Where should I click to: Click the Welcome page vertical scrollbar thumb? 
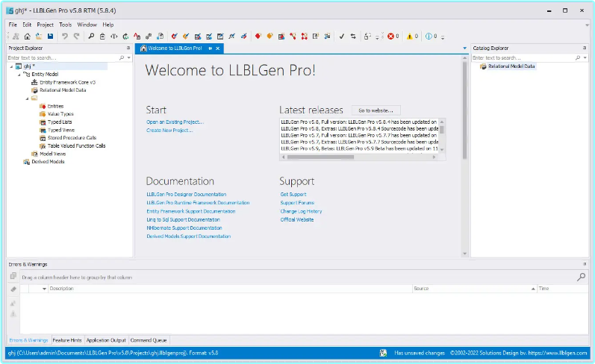pos(464,110)
